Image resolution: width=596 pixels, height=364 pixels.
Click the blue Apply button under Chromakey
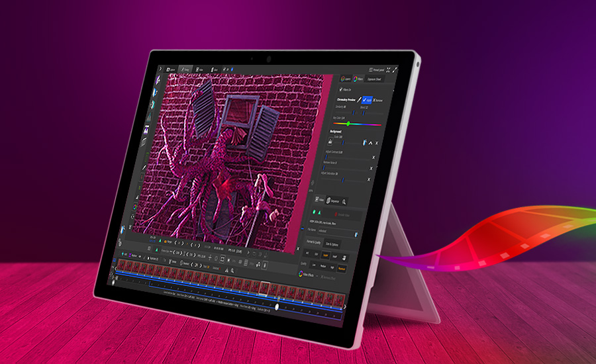tap(366, 100)
